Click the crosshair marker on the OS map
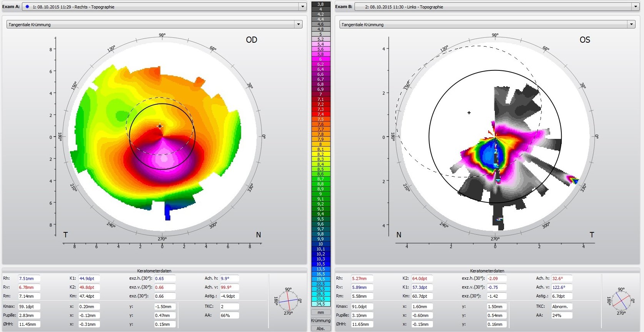Viewport: 644px width, 332px height. pyautogui.click(x=469, y=113)
